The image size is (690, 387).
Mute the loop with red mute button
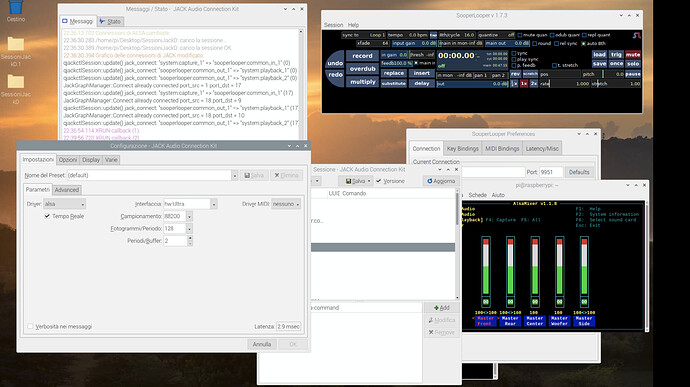(x=633, y=55)
